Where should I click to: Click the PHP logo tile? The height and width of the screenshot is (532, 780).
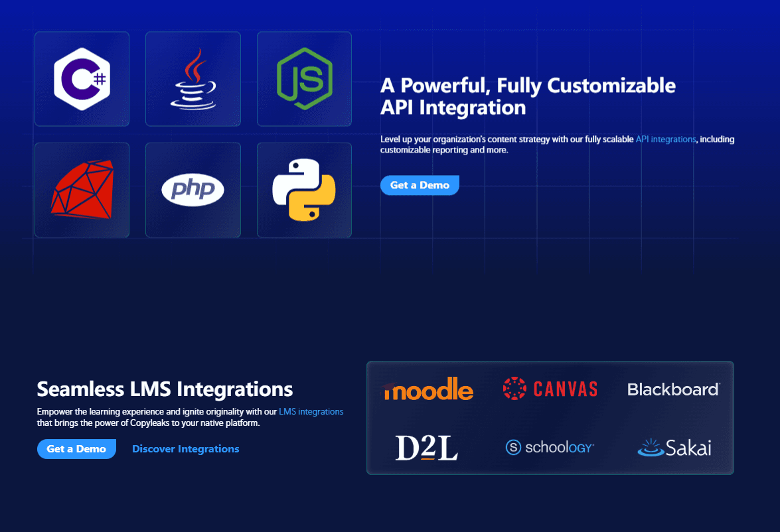193,190
